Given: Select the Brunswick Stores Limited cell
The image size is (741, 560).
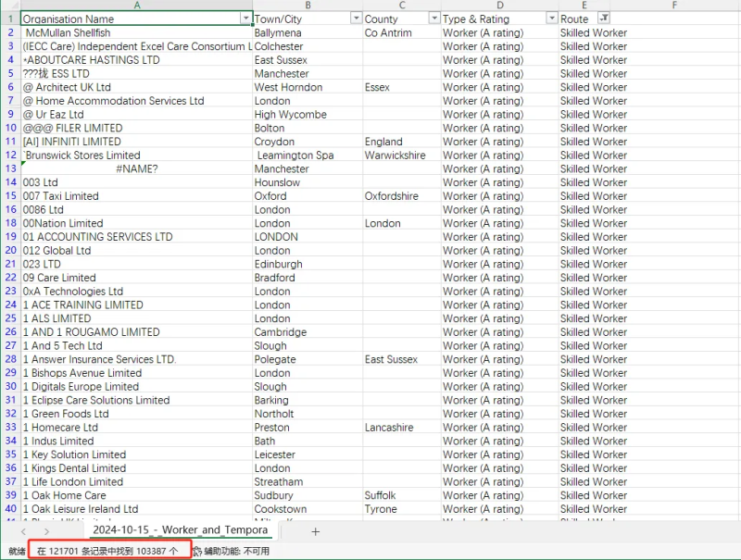Looking at the screenshot, I should [x=137, y=155].
